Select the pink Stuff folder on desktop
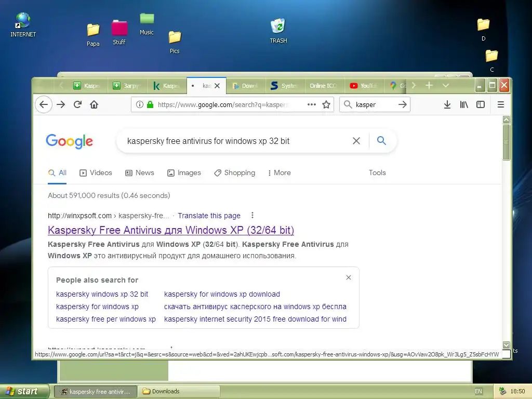This screenshot has width=532, height=399. [119, 32]
